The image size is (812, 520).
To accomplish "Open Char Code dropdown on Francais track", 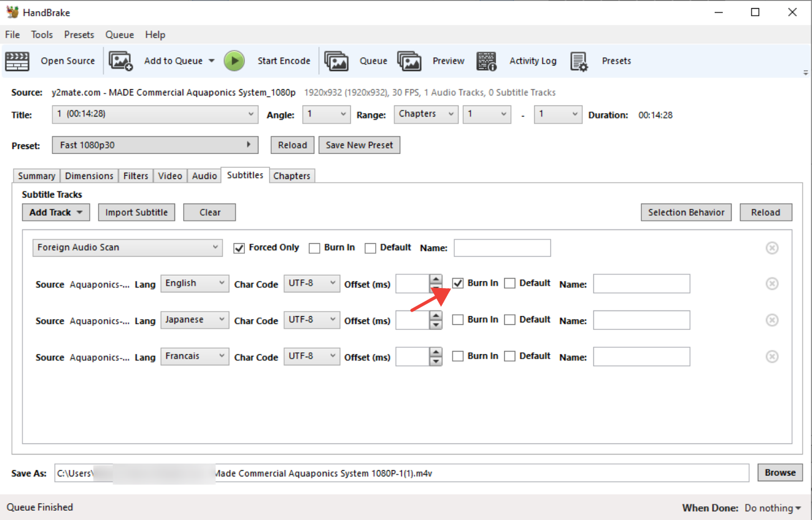I will 312,357.
